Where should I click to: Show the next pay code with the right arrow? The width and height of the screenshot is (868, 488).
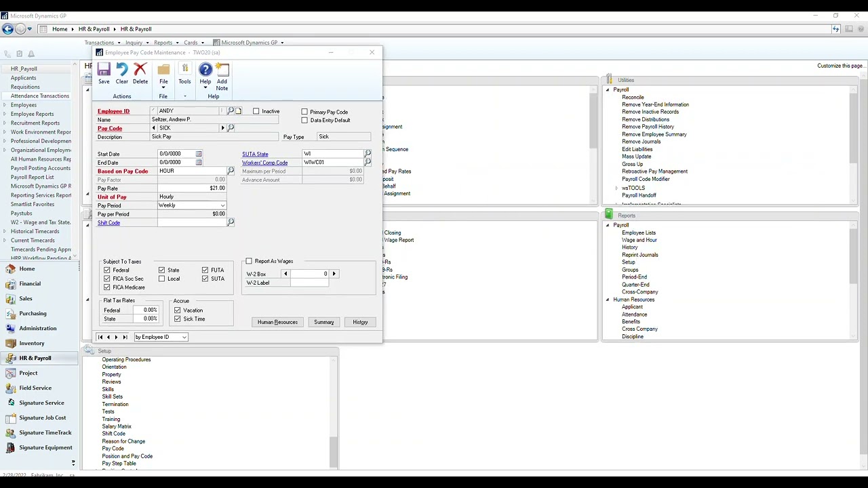click(x=222, y=128)
